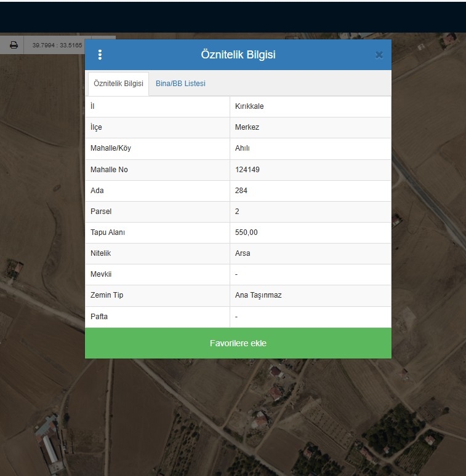466x476 pixels.
Task: Click the Parsel value 2
Action: pyautogui.click(x=237, y=212)
